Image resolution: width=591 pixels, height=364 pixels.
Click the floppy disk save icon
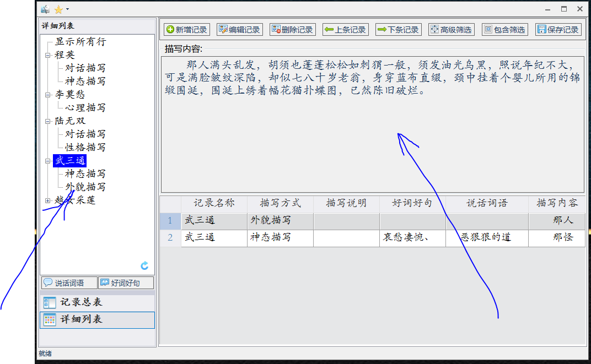[542, 29]
